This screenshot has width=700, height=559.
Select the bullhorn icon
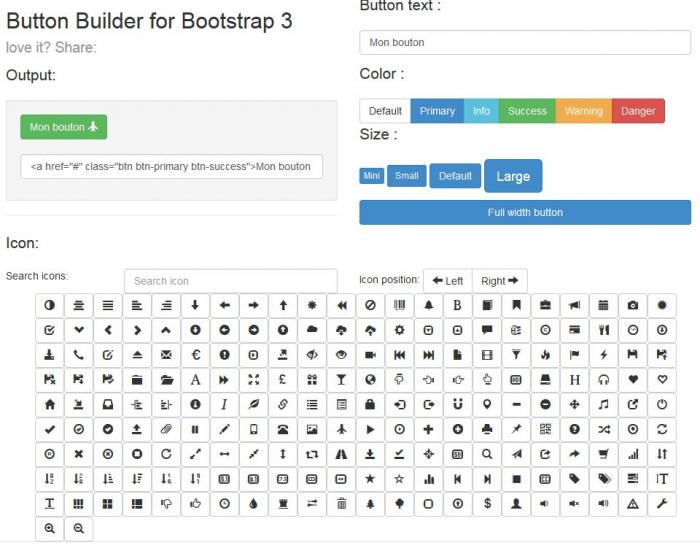pos(575,305)
